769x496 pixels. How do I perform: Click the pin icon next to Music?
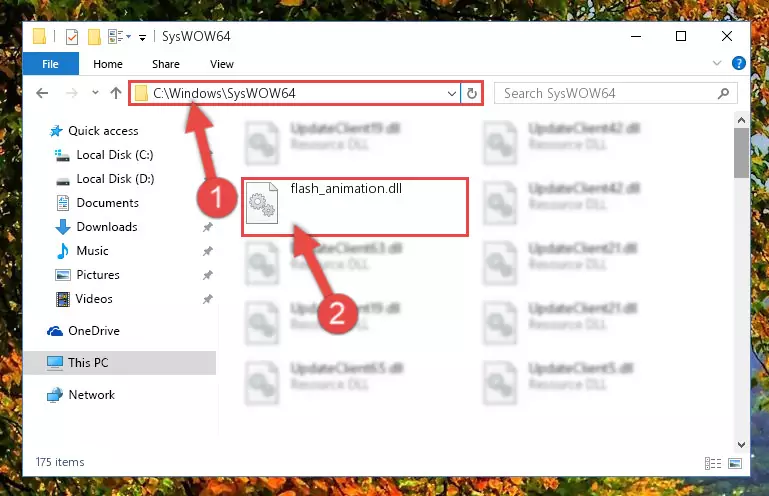(207, 251)
